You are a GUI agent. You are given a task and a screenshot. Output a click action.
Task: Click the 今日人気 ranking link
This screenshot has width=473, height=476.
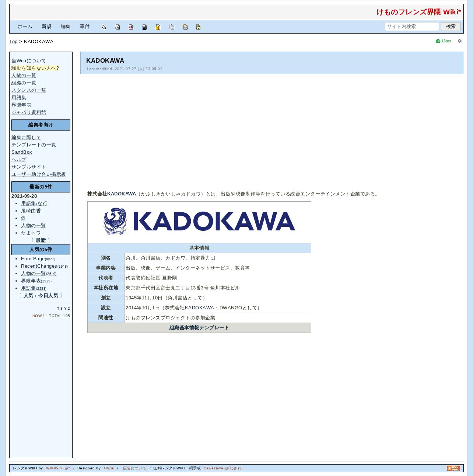(48, 296)
